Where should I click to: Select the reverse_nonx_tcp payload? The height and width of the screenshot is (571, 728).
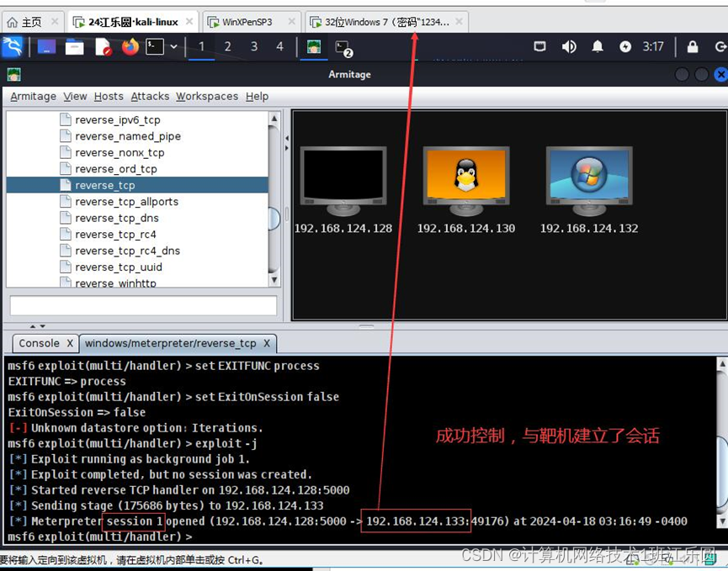tap(120, 152)
